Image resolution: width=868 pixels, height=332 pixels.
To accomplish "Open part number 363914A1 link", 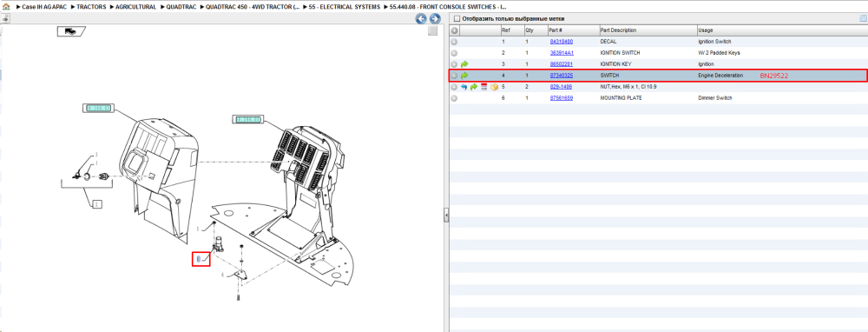I will click(x=562, y=53).
